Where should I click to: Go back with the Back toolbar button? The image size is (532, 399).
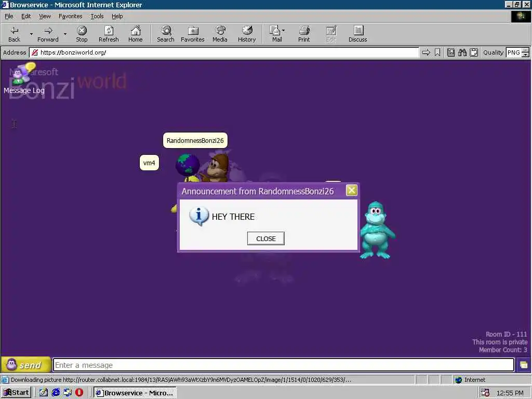[x=14, y=34]
